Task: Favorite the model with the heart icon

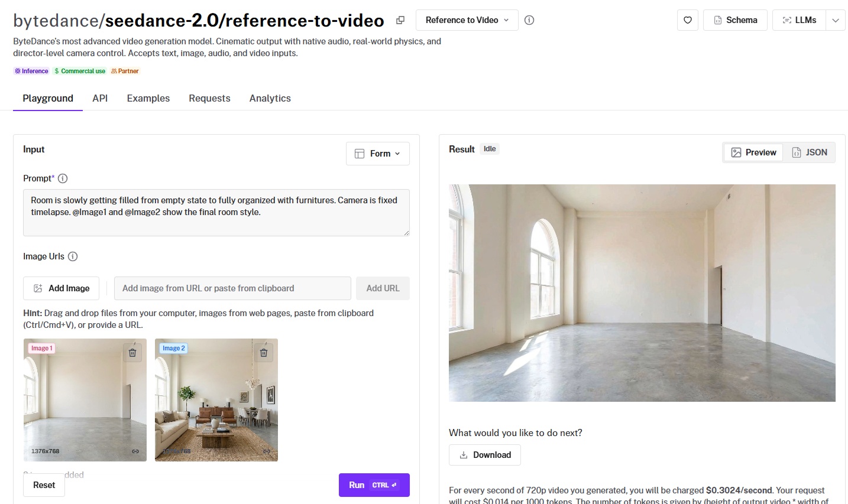Action: [x=687, y=20]
